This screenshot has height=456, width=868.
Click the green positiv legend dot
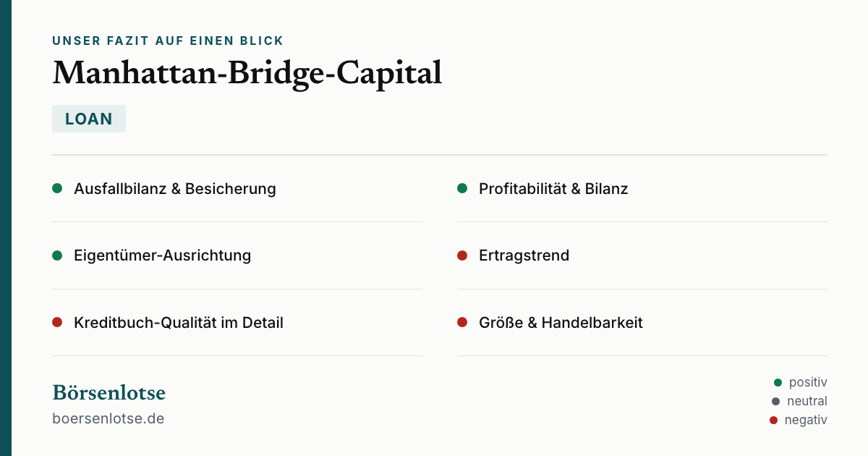(778, 382)
